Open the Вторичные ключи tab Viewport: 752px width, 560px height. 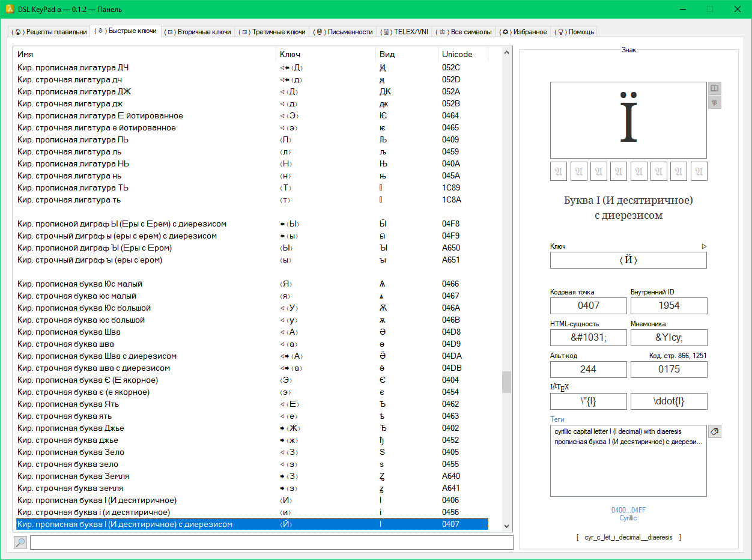pos(198,32)
